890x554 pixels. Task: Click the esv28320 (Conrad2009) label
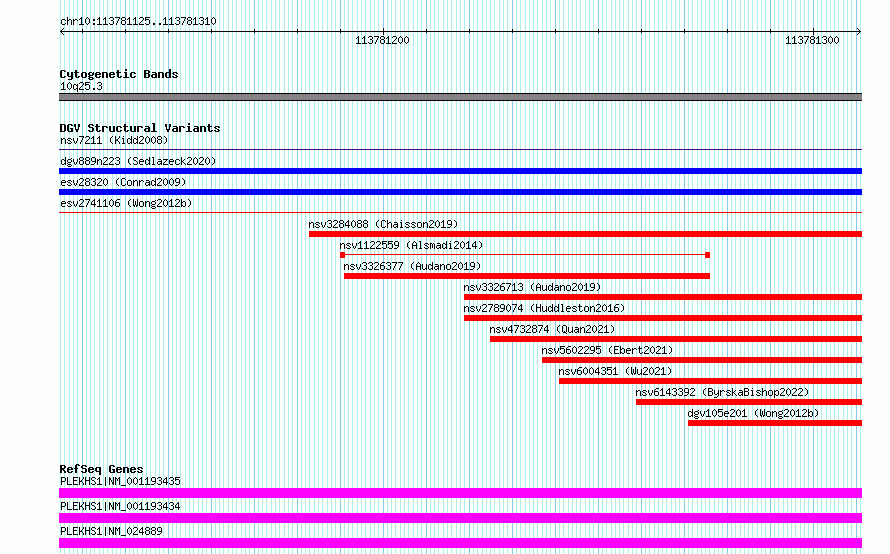[123, 182]
